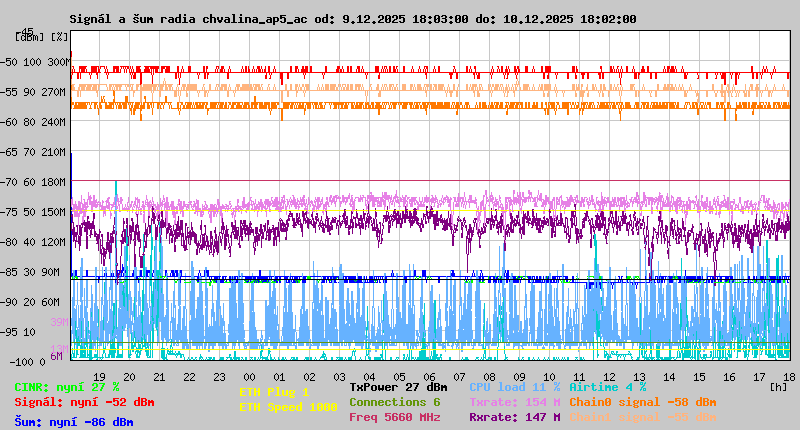Click the Airtime 4 % legend label
The height and width of the screenshot is (430, 800).
pos(607,386)
